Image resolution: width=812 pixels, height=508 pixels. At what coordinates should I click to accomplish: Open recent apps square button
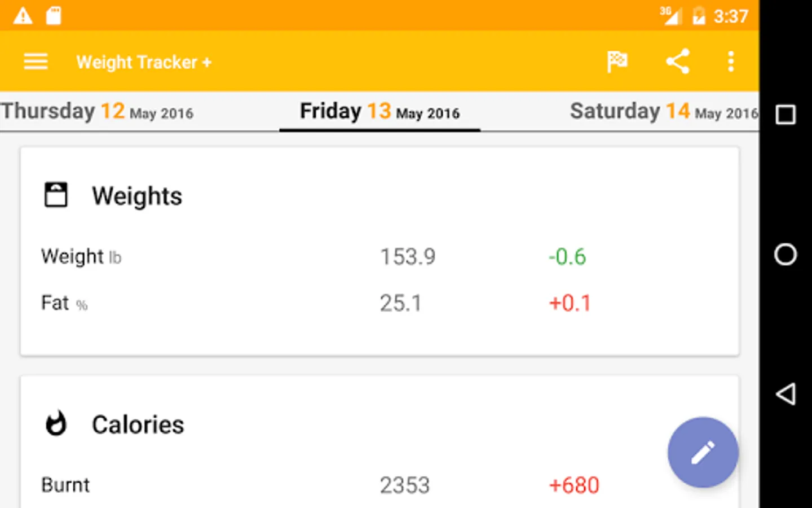(x=785, y=115)
